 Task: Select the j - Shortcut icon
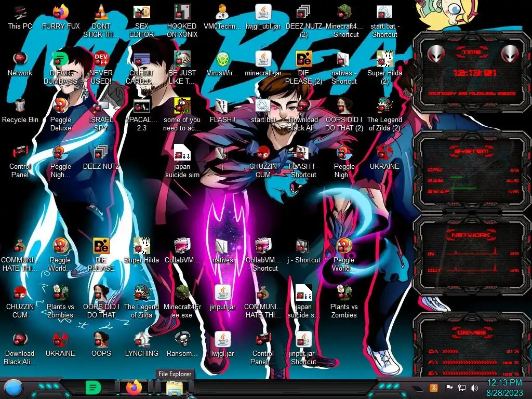click(303, 252)
